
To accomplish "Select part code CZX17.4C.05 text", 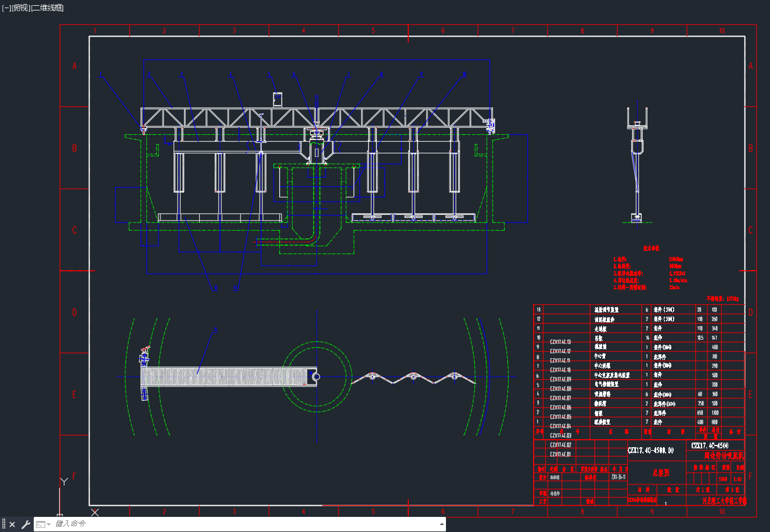I will pos(560,417).
